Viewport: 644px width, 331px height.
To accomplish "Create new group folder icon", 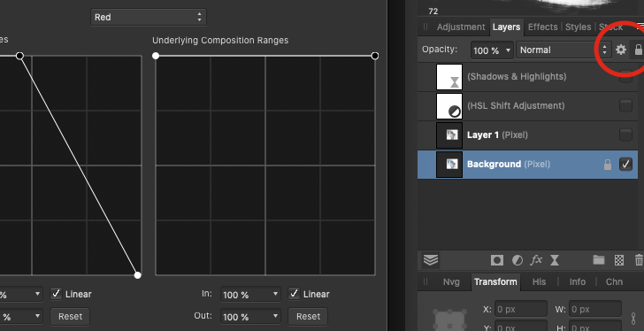I will [599, 260].
